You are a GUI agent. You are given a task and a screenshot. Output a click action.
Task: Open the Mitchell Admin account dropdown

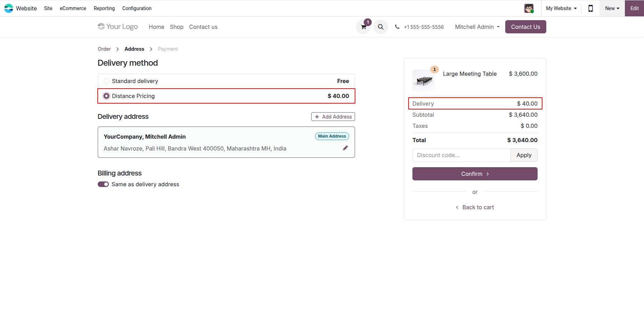pyautogui.click(x=477, y=27)
